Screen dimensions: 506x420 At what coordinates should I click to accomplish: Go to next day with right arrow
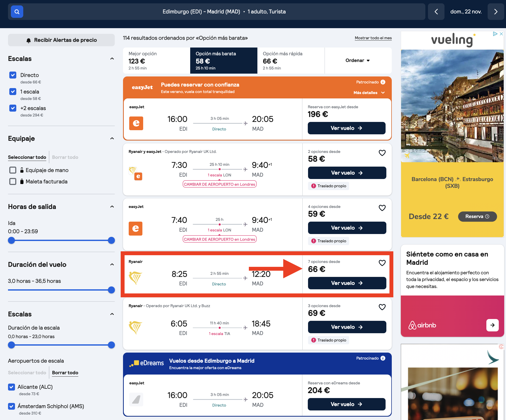pyautogui.click(x=496, y=12)
